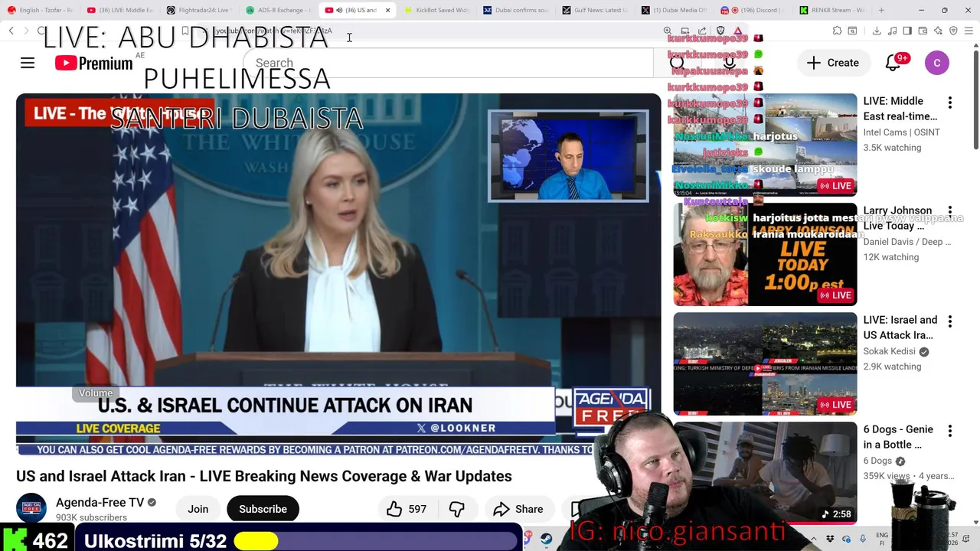Open the Brave Shields lion icon

click(720, 31)
